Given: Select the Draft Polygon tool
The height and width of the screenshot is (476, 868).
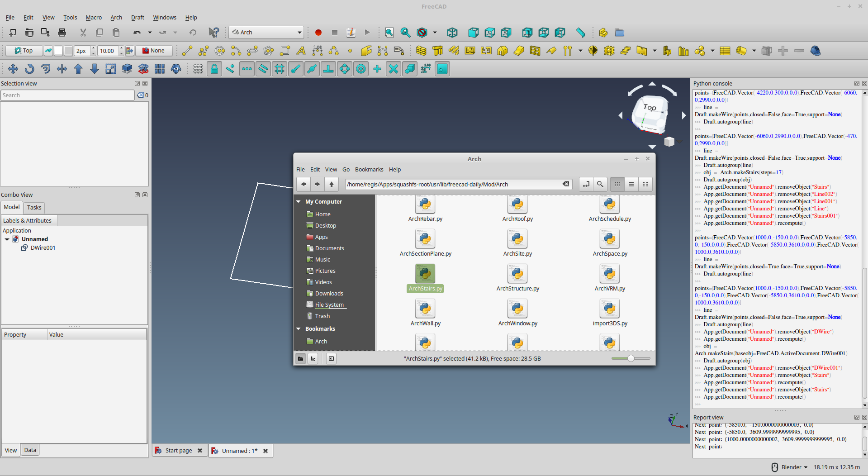Looking at the screenshot, I should tap(269, 51).
